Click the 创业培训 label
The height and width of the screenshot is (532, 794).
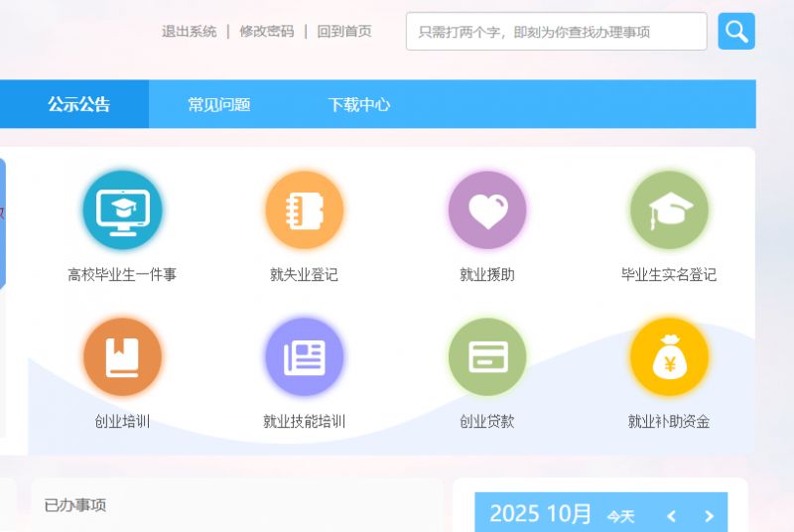tap(122, 421)
